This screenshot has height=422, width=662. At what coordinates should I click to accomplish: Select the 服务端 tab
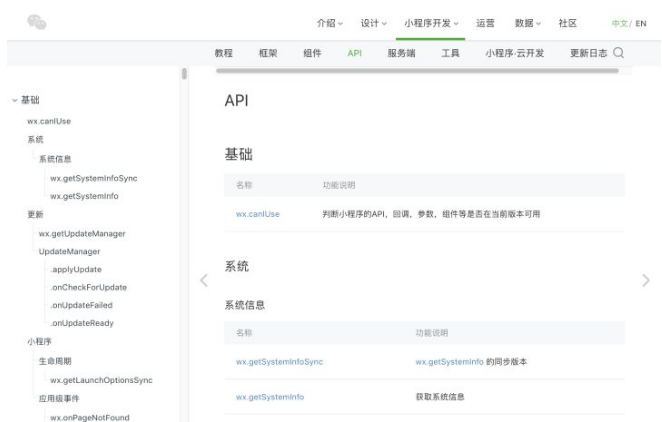pos(402,53)
